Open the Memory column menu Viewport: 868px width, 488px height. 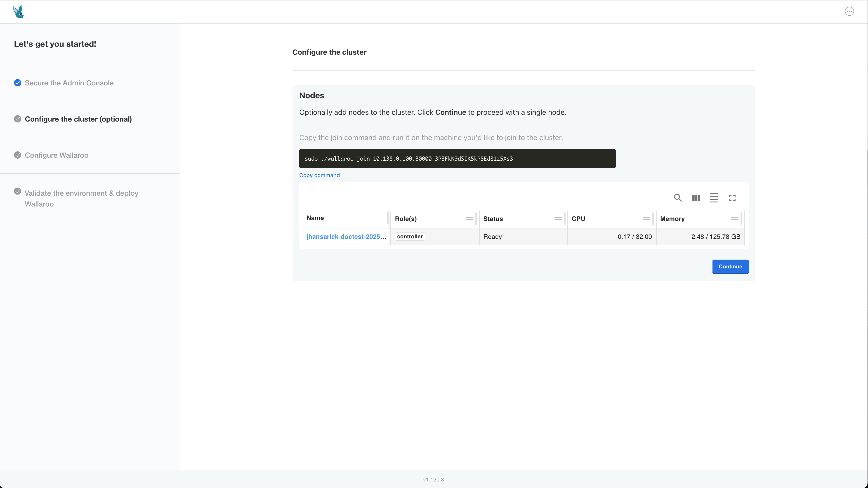point(735,218)
